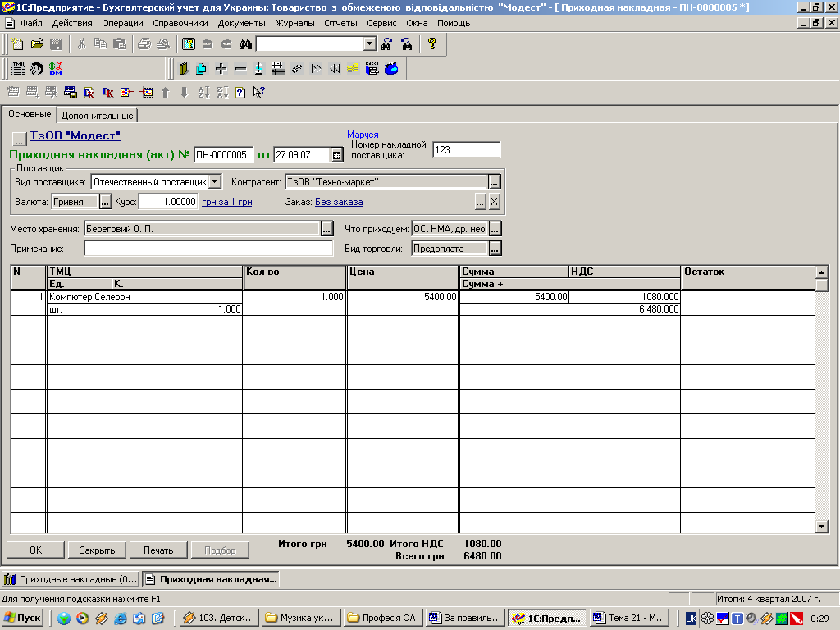Click the Пуск start button
This screenshot has height=630, width=840.
click(22, 618)
